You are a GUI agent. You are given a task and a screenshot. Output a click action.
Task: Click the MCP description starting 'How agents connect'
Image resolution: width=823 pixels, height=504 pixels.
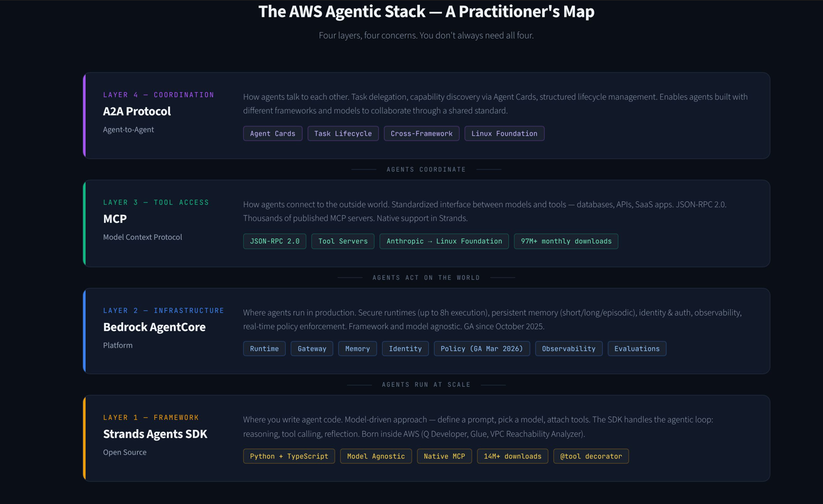pos(485,211)
